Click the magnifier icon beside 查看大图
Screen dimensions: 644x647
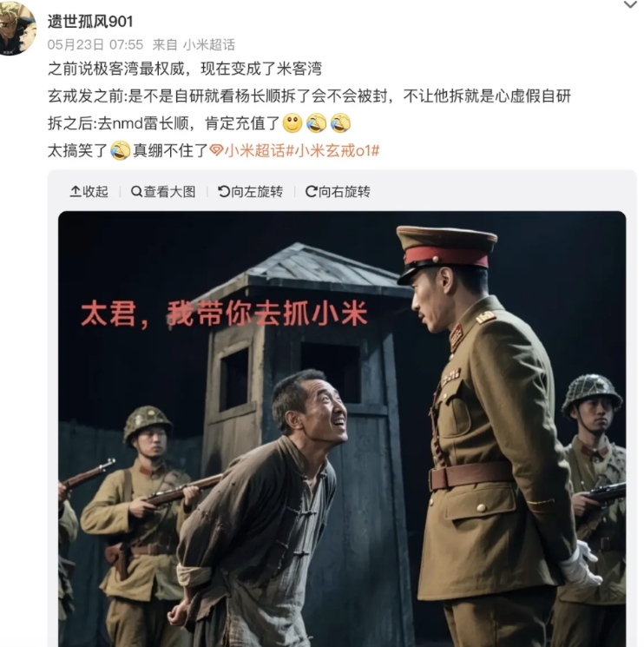click(x=136, y=191)
